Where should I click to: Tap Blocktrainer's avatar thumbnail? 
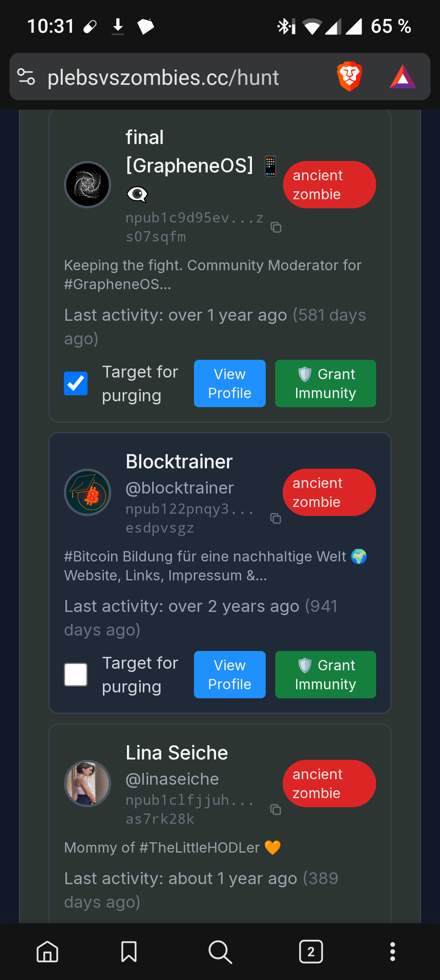[x=88, y=492]
